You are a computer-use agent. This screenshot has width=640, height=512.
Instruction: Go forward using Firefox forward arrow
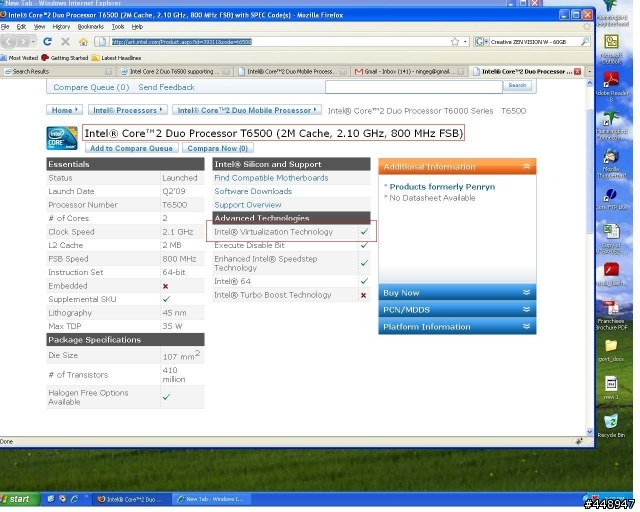(23, 41)
